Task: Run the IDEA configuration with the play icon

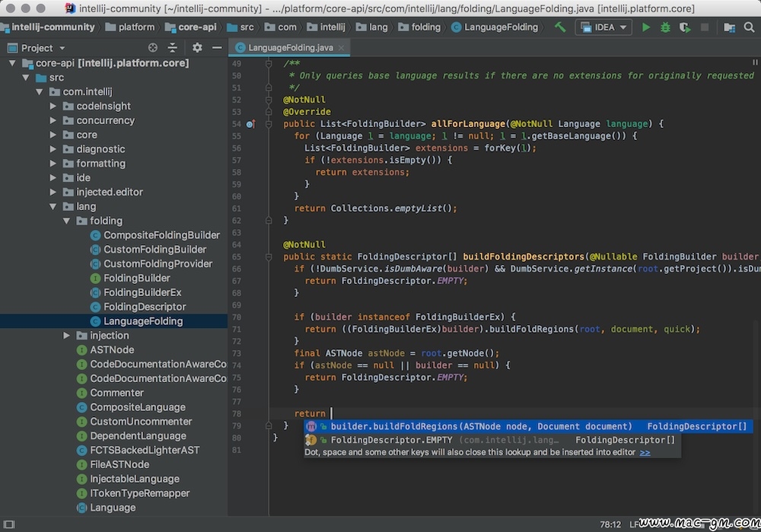Action: point(646,27)
